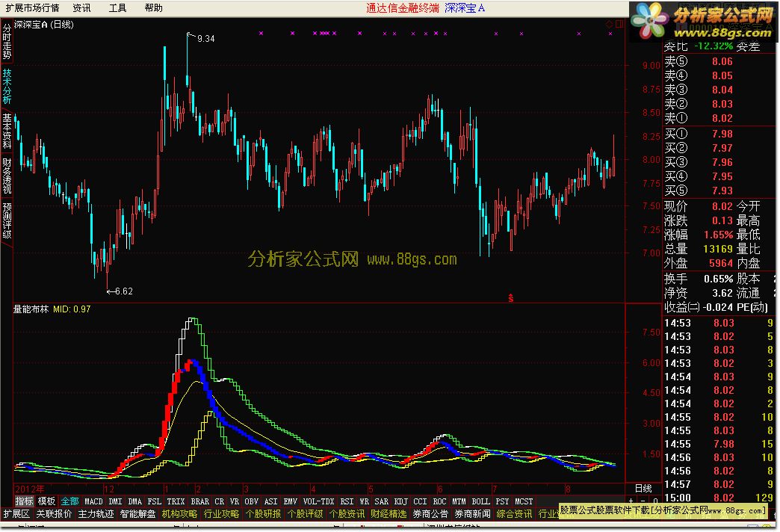Open the 行业攻略 tab
780x532 pixels.
(221, 513)
